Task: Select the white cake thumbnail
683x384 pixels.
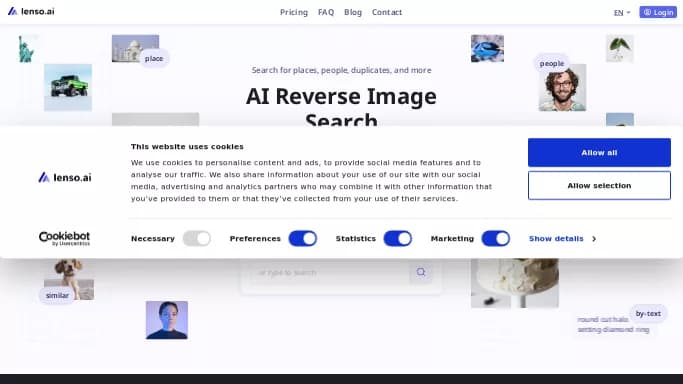Action: point(515,283)
